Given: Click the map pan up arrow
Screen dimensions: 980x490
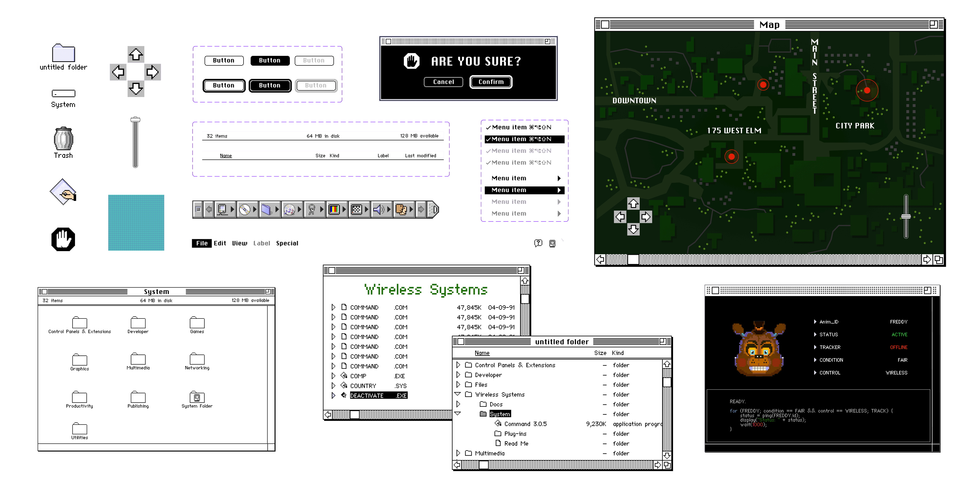Looking at the screenshot, I should 633,204.
